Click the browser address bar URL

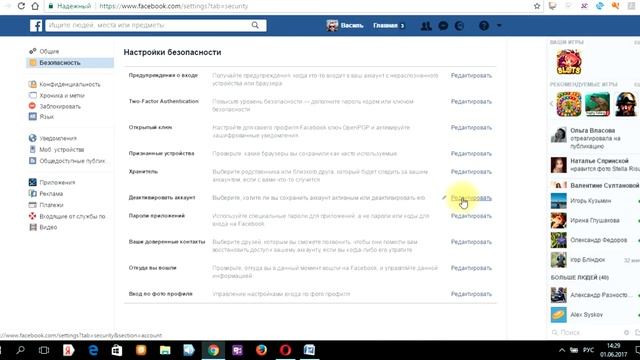pos(173,6)
